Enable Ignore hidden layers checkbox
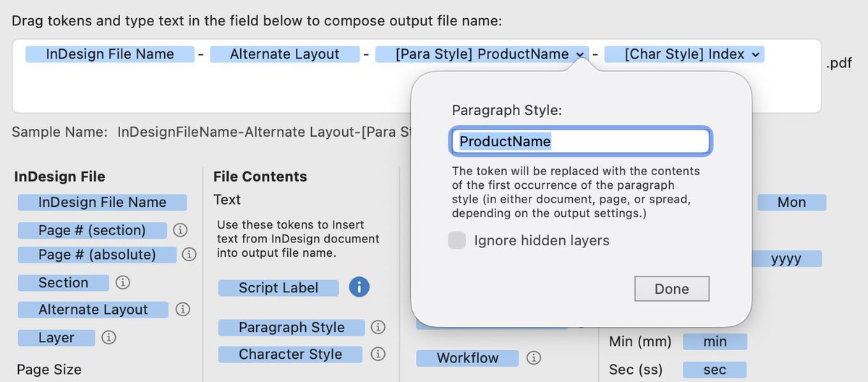This screenshot has height=382, width=868. (x=456, y=240)
